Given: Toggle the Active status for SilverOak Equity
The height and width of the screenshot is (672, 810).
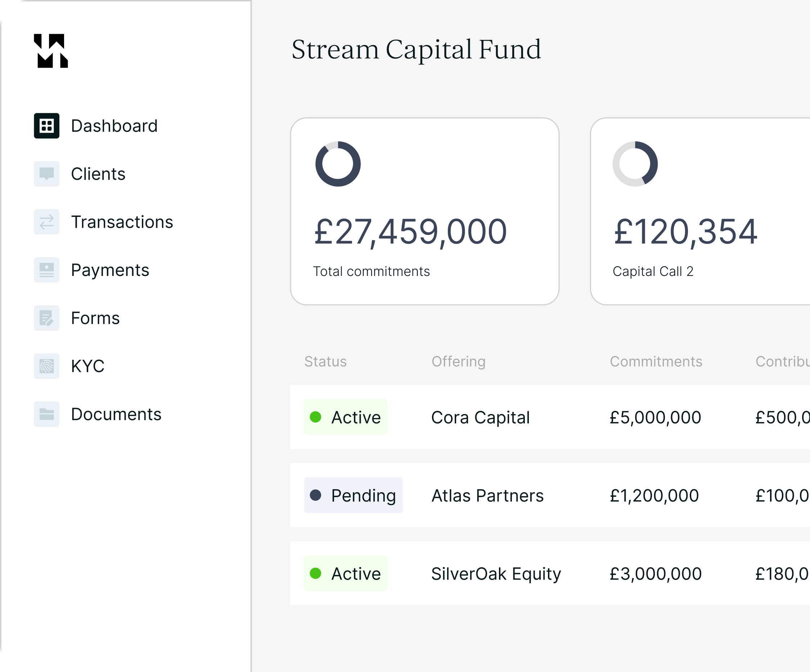Looking at the screenshot, I should 346,574.
